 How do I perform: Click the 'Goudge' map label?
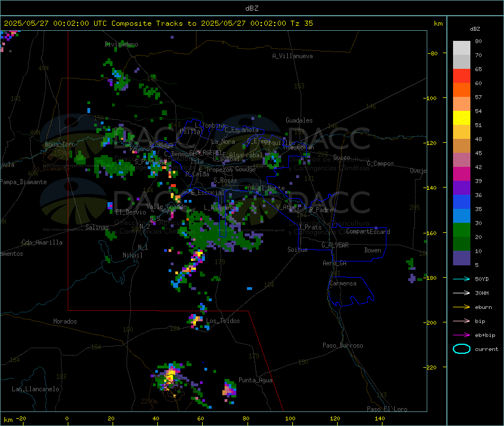coord(245,169)
